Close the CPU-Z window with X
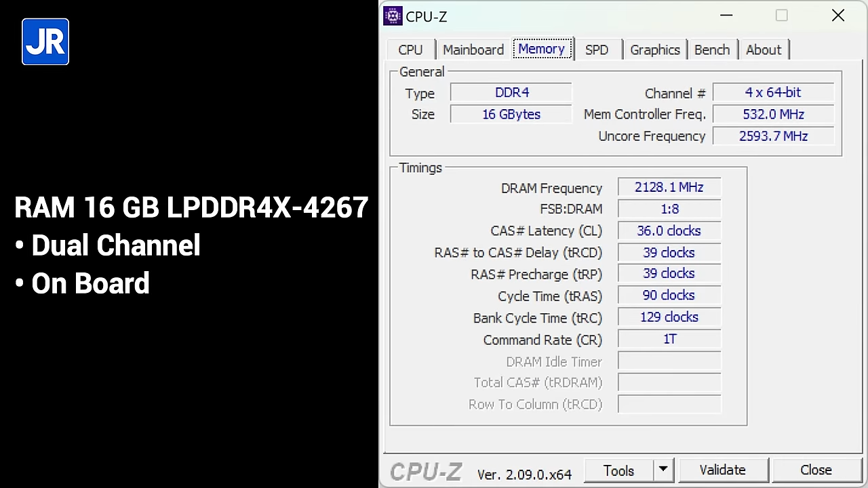This screenshot has width=868, height=488. (838, 16)
